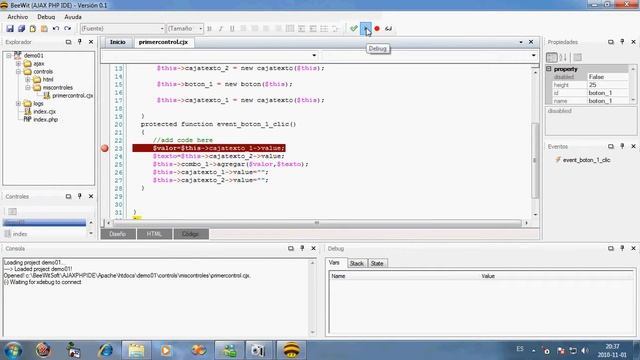Expand the html folder
This screenshot has width=640, height=360.
(27, 80)
